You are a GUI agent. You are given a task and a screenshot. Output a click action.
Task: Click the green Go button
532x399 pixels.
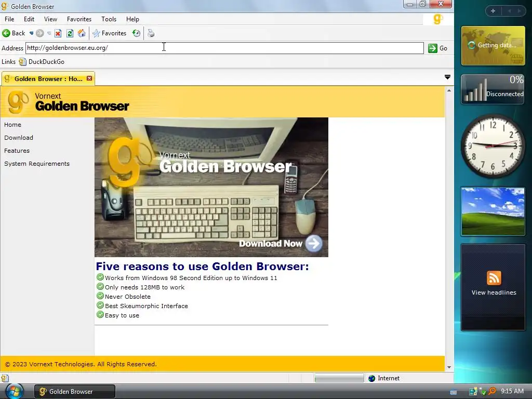point(437,48)
